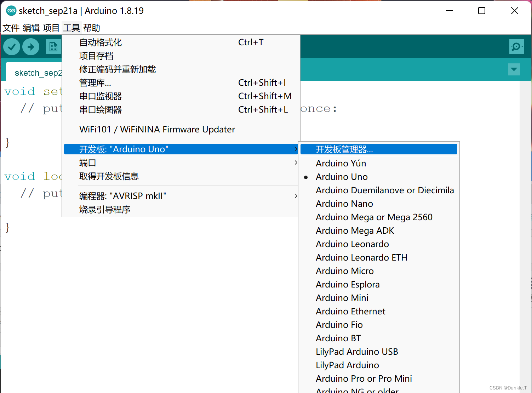532x393 pixels.
Task: Expand the 编程器 "AVRISP mkII" submenu
Action: (181, 196)
